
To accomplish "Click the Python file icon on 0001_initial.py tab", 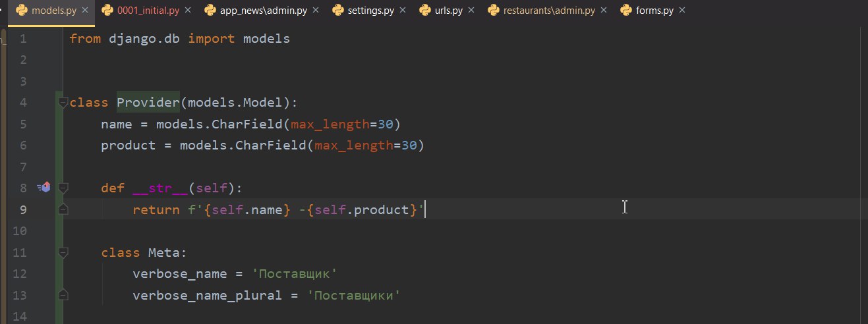I will tap(107, 11).
